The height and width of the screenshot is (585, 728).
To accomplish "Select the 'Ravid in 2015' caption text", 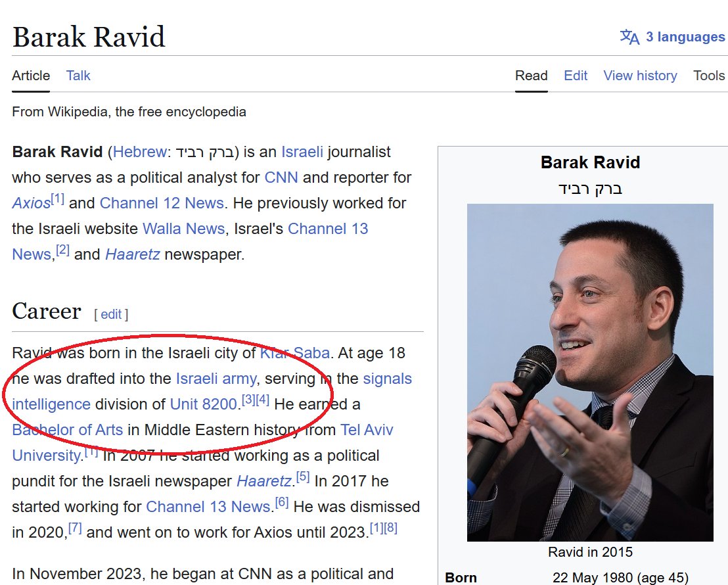I will click(590, 552).
